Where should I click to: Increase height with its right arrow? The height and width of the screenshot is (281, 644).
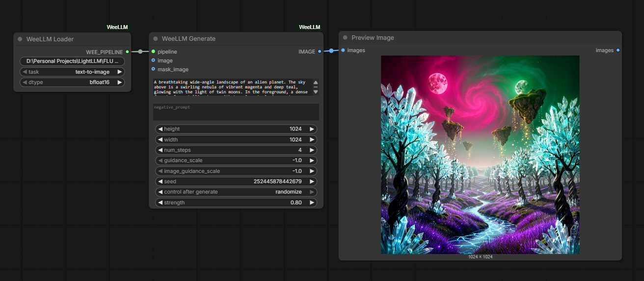(x=312, y=129)
